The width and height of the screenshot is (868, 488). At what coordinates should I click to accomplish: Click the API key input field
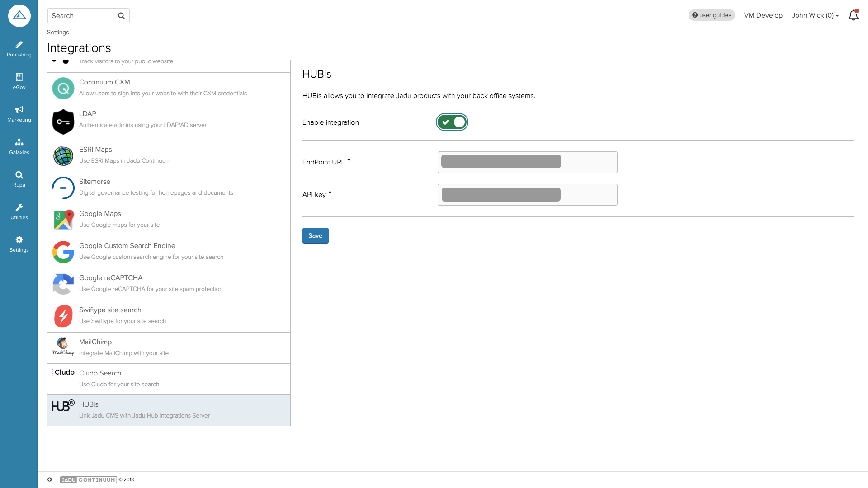(527, 195)
